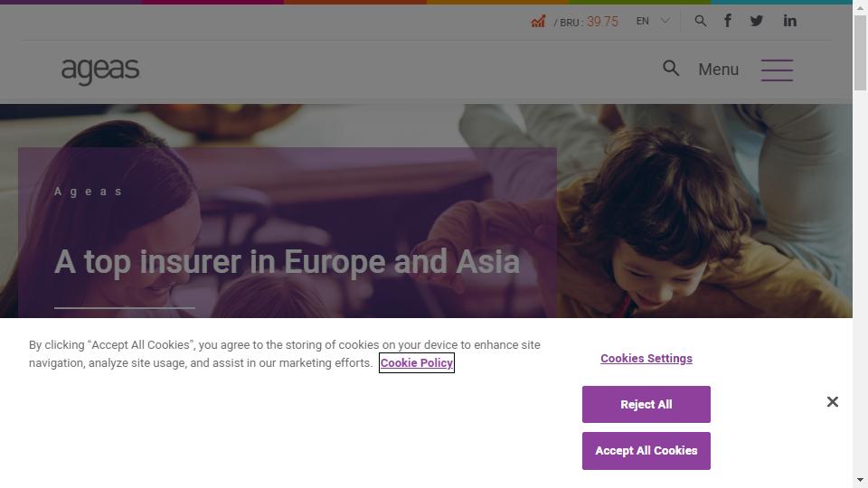The height and width of the screenshot is (488, 868).
Task: Click the page vertical scrollbar thumb
Action: pos(860,52)
